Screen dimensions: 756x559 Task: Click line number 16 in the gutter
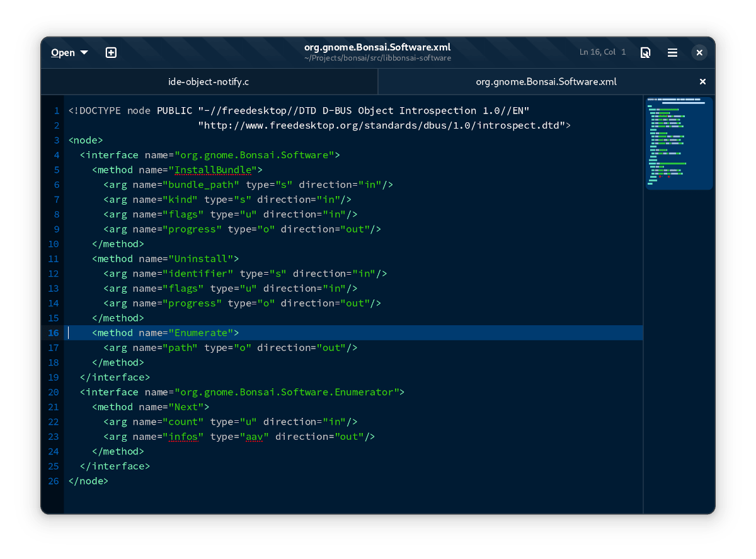[x=53, y=333]
